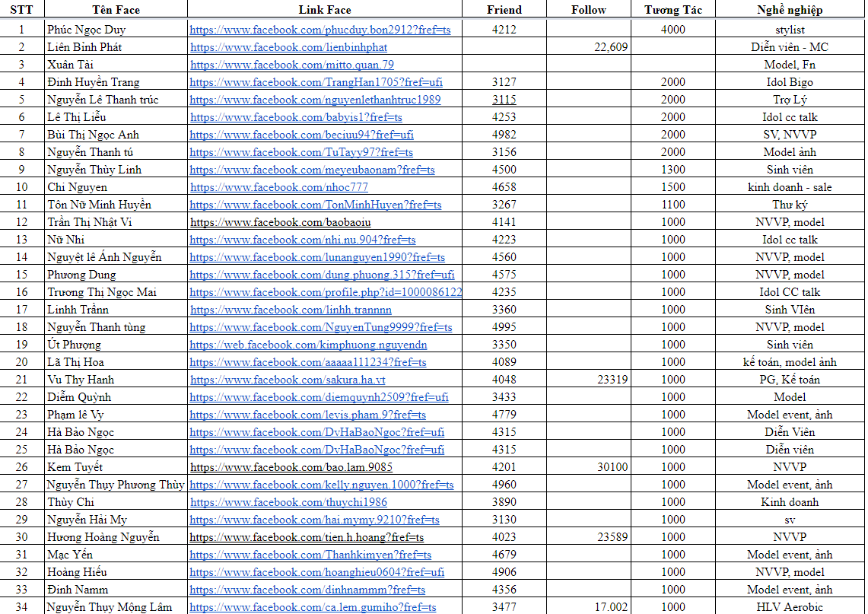Screen dimensions: 868x614
Task: Click the sakura.ha.vt profile link
Action: pyautogui.click(x=288, y=380)
